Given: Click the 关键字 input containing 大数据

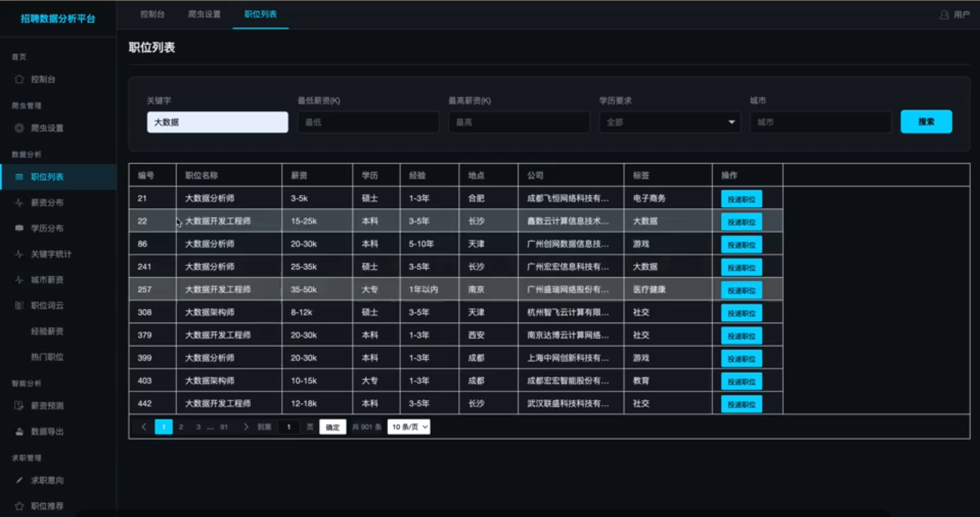Looking at the screenshot, I should [x=218, y=122].
